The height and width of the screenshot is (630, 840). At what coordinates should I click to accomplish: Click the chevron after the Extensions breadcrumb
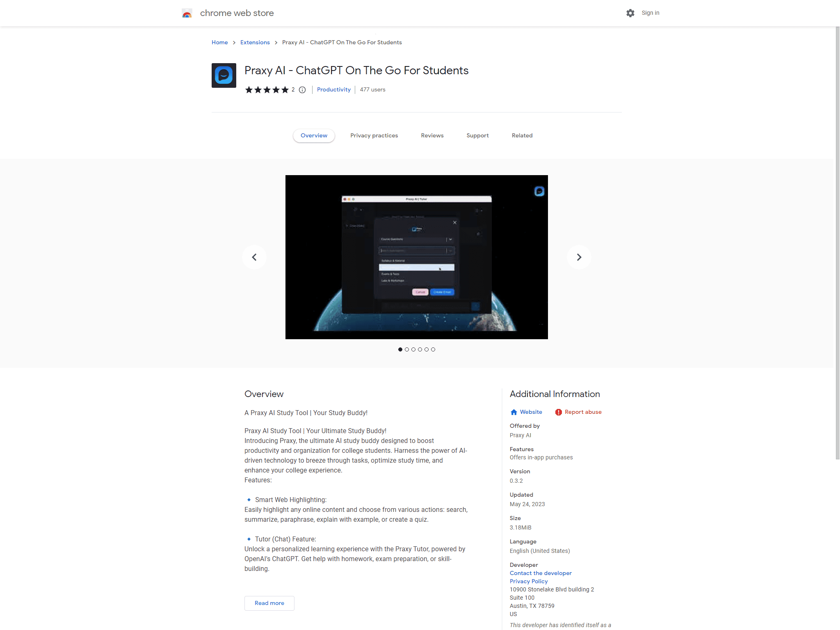(276, 43)
